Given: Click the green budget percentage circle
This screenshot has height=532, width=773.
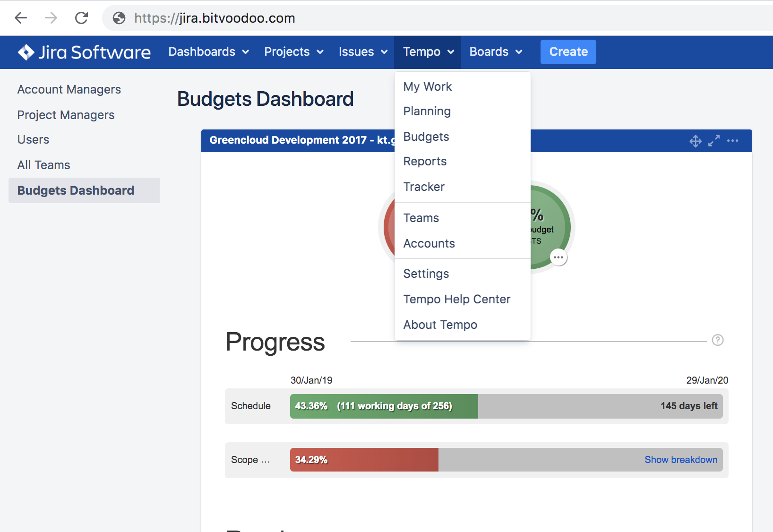Looking at the screenshot, I should tap(550, 228).
